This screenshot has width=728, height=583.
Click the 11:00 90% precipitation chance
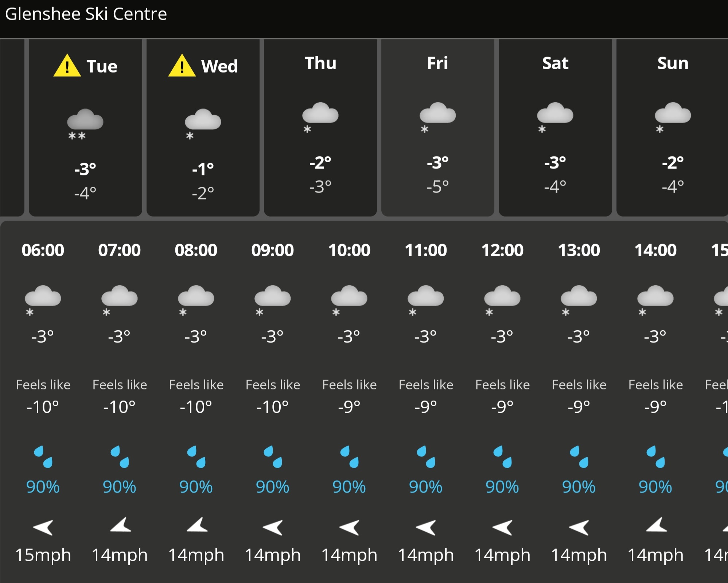(x=426, y=487)
